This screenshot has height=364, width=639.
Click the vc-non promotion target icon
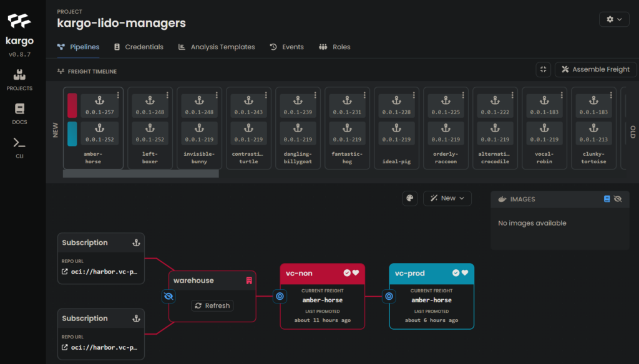(280, 296)
